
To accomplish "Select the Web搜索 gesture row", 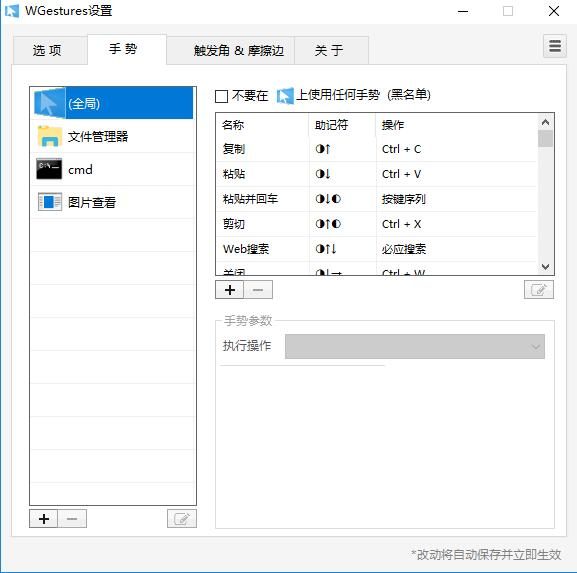I will pos(377,249).
